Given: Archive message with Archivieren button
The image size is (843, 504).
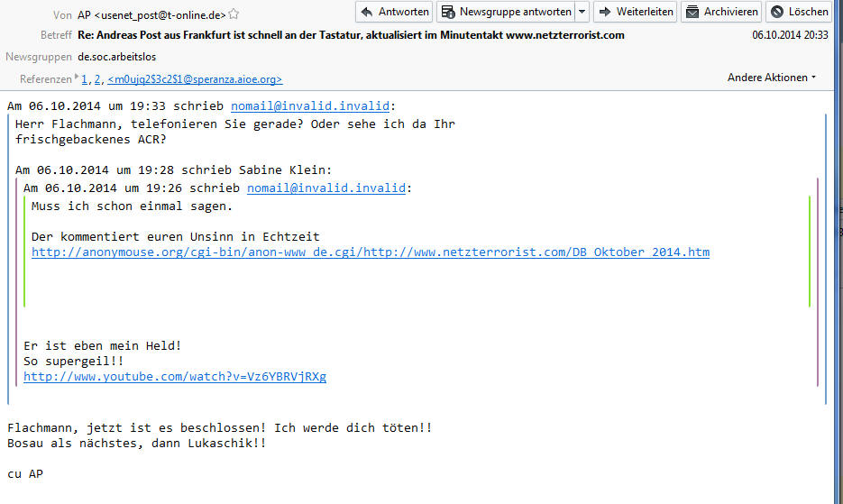Looking at the screenshot, I should (x=721, y=12).
